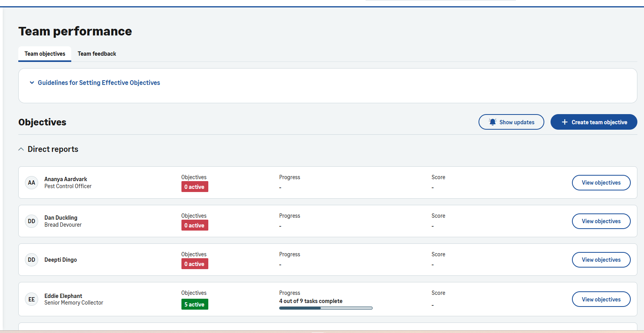
Task: Click Deepti Dingo's DD avatar
Action: 32,260
